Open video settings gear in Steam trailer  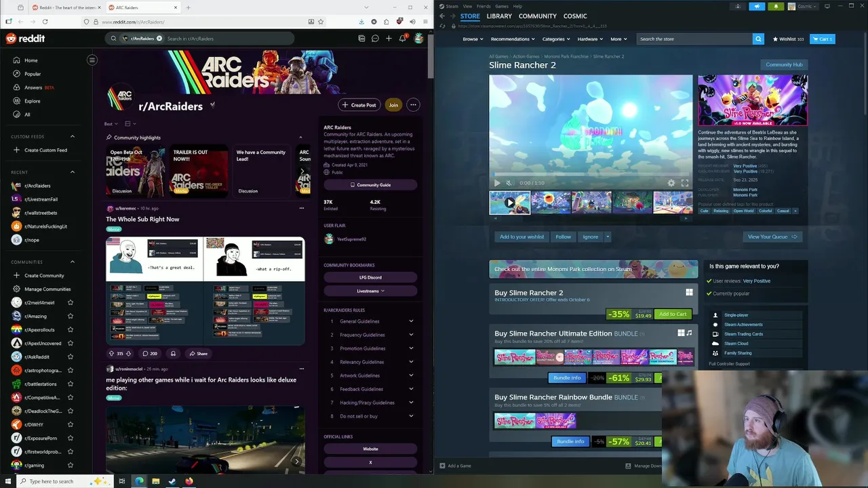(x=671, y=183)
